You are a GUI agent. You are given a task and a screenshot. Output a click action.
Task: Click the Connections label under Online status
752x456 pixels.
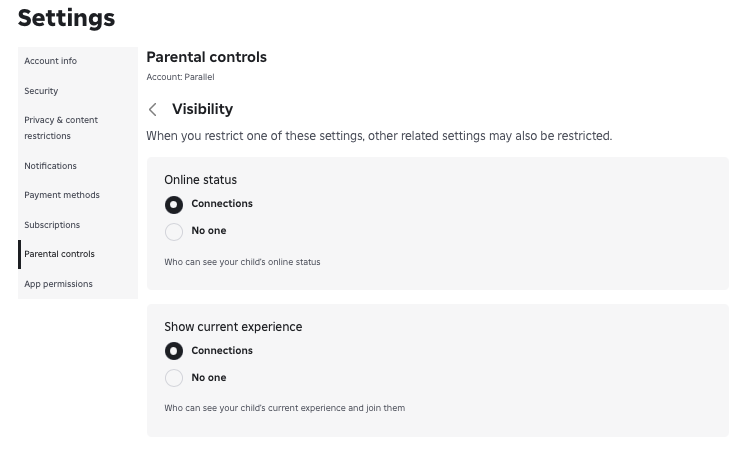pyautogui.click(x=222, y=204)
